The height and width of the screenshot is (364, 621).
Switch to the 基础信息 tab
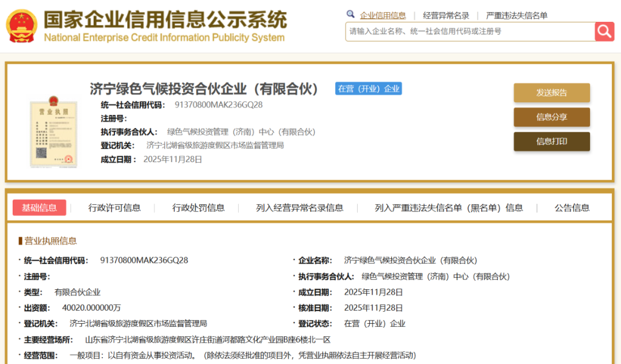[x=40, y=208]
